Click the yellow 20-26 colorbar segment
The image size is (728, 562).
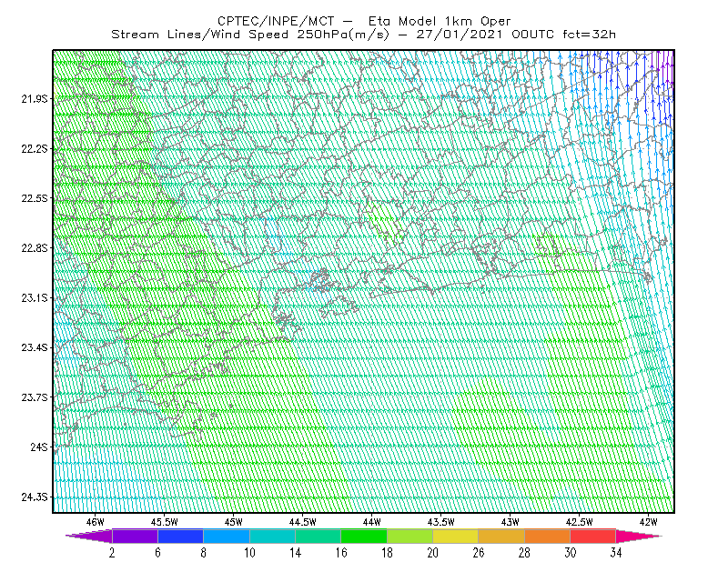(x=456, y=536)
